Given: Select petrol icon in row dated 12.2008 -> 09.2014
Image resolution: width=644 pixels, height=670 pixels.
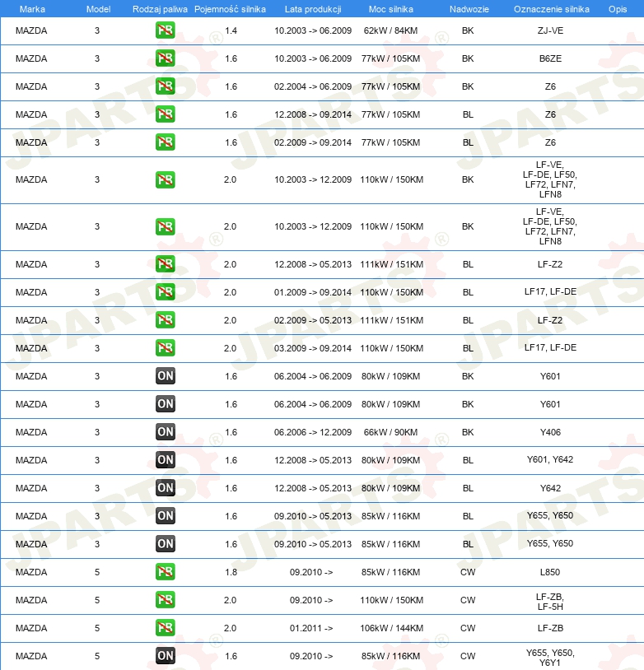Looking at the screenshot, I should pos(165,114).
